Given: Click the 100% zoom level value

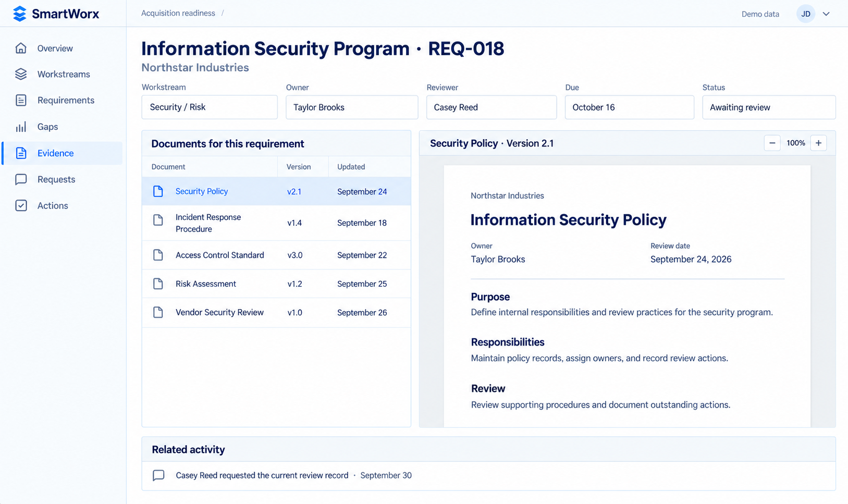Looking at the screenshot, I should 795,143.
